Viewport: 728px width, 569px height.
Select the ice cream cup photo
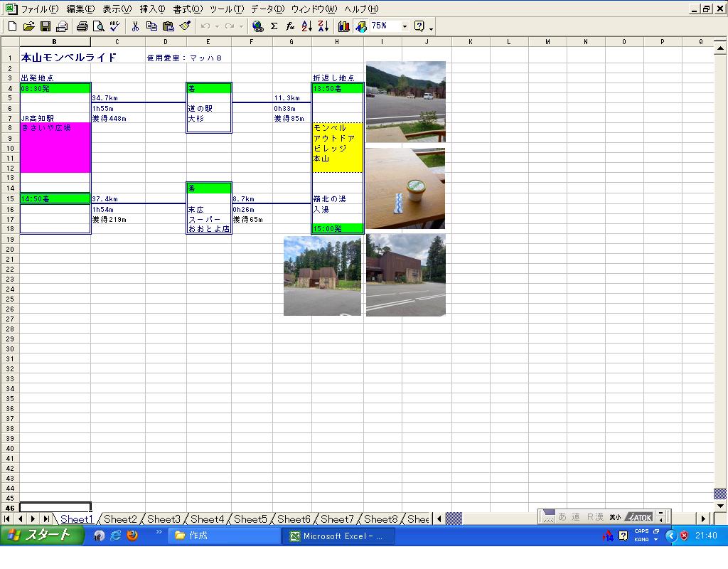(x=405, y=188)
